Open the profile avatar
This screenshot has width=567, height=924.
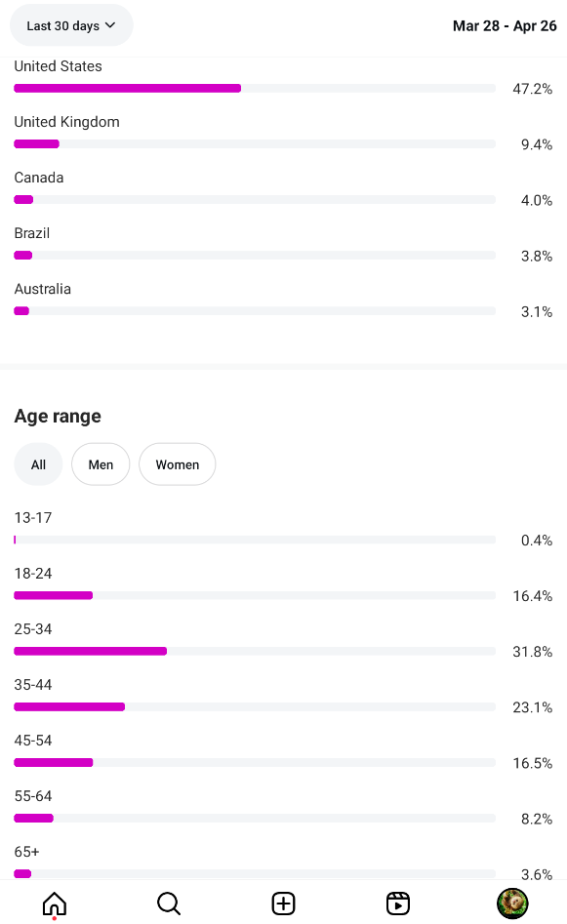coord(512,904)
